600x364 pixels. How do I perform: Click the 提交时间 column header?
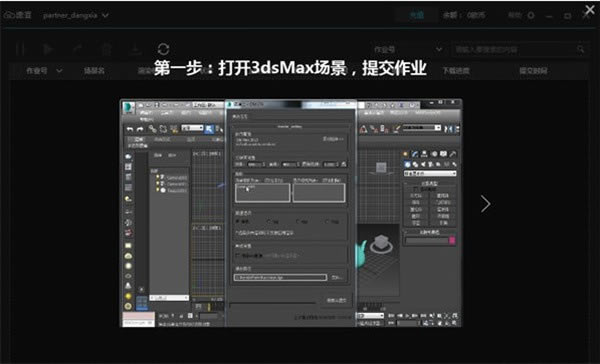pyautogui.click(x=533, y=70)
